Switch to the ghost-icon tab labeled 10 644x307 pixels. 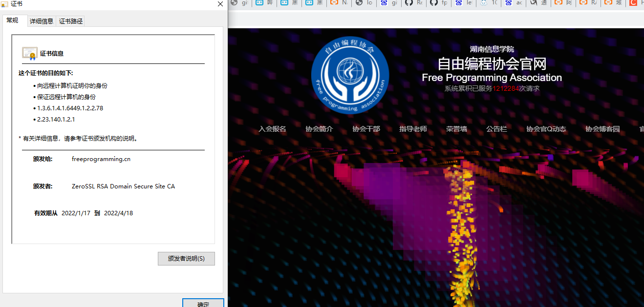tap(490, 3)
